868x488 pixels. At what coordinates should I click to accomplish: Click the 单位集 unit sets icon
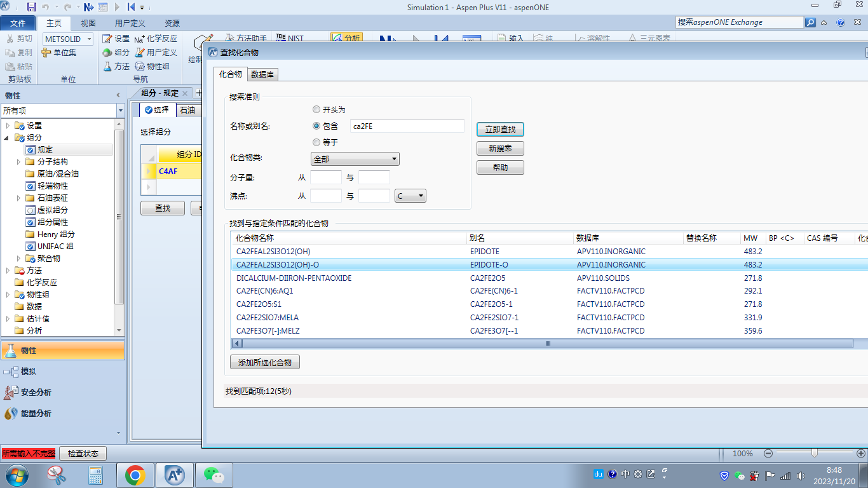59,53
